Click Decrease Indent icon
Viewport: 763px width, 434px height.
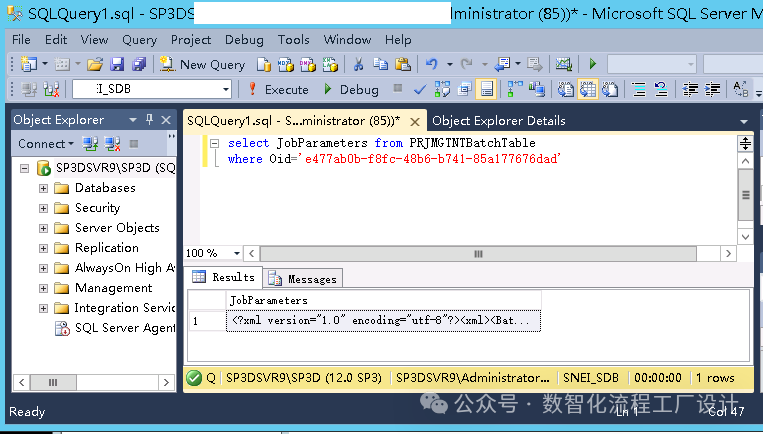[690, 90]
